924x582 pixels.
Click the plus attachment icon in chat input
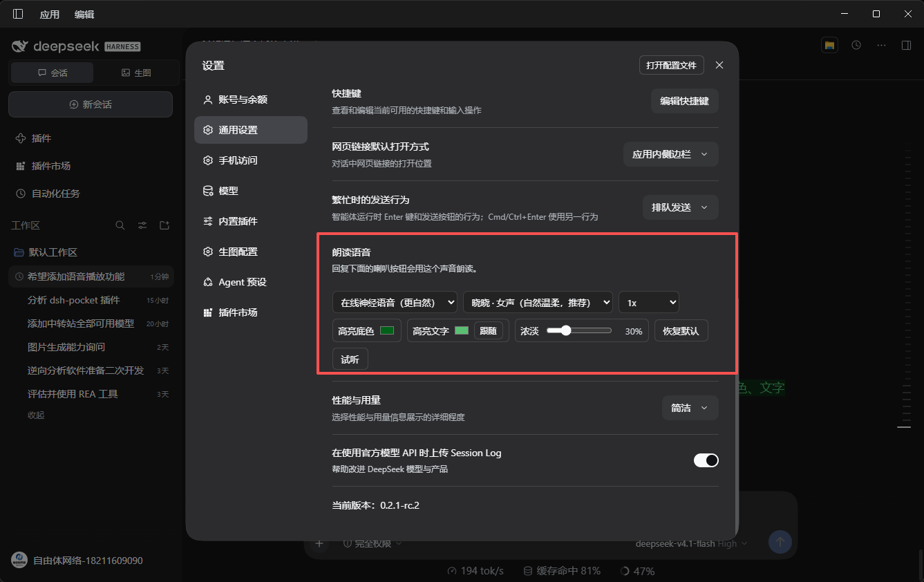tap(319, 543)
